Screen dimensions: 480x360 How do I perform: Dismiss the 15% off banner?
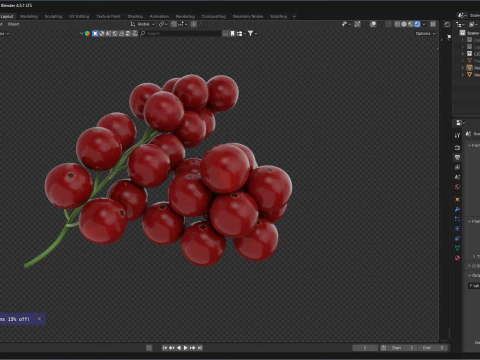(x=39, y=319)
